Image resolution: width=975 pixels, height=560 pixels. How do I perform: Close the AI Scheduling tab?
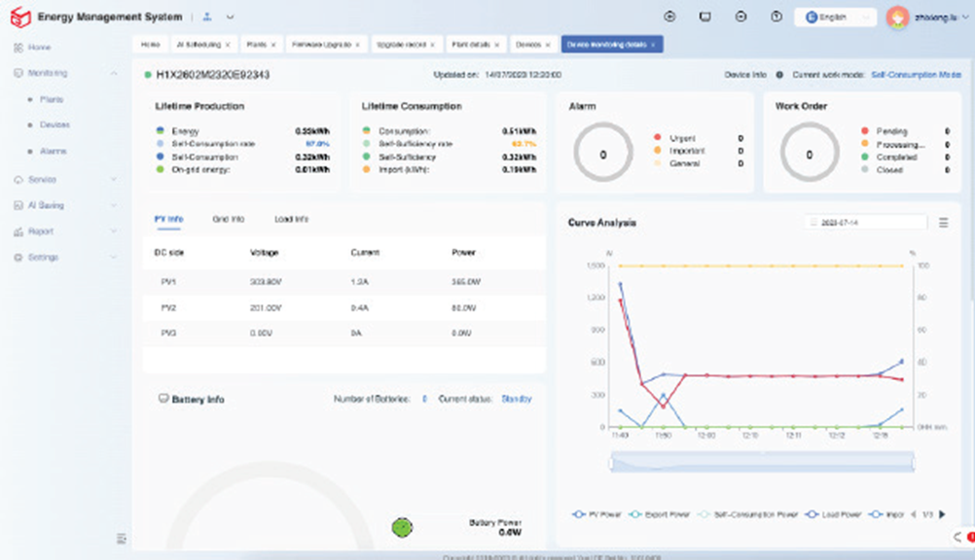click(228, 45)
